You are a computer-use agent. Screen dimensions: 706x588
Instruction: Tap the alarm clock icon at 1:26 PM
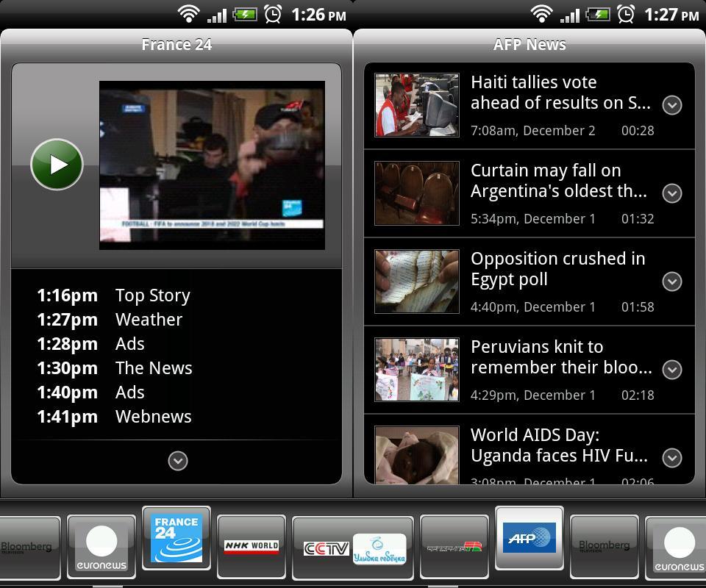[x=273, y=14]
